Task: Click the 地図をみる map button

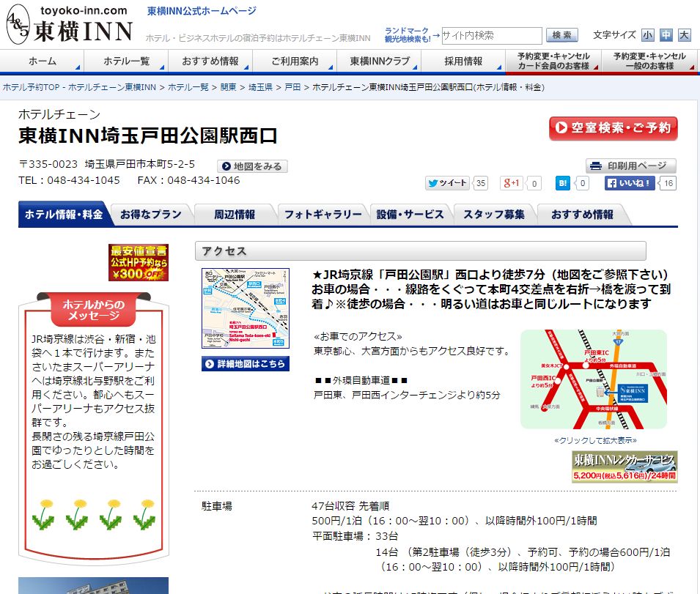Action: 252,166
